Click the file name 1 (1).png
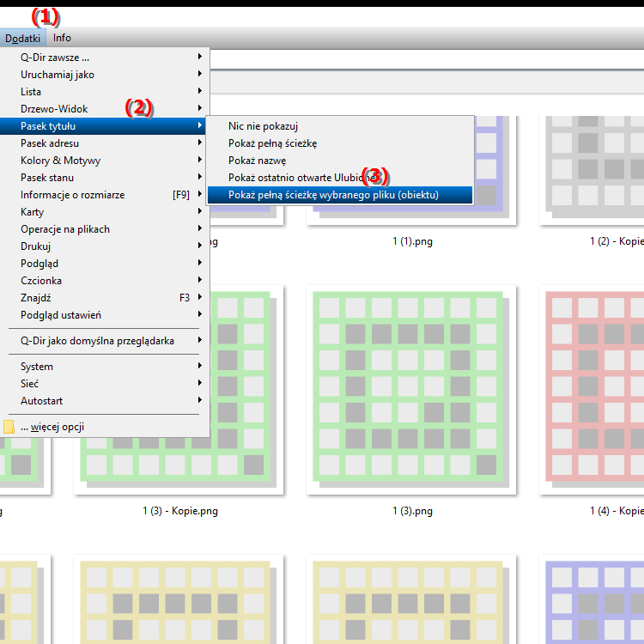 click(x=412, y=241)
